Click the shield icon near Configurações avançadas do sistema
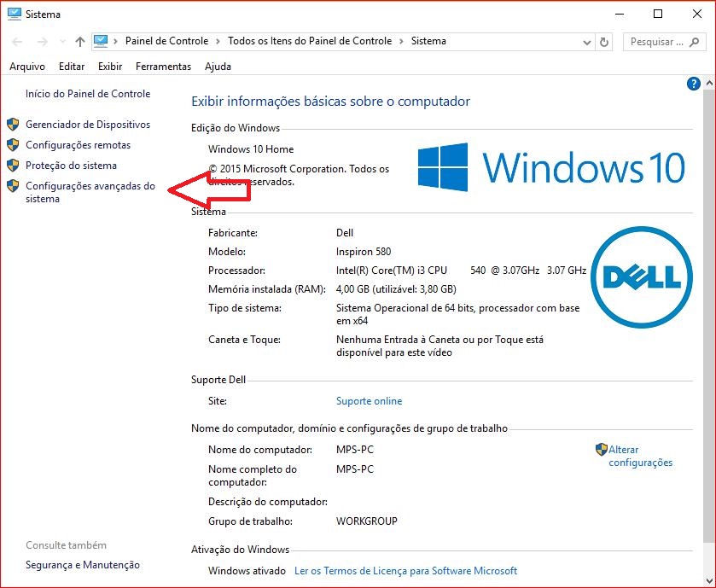 click(x=12, y=185)
